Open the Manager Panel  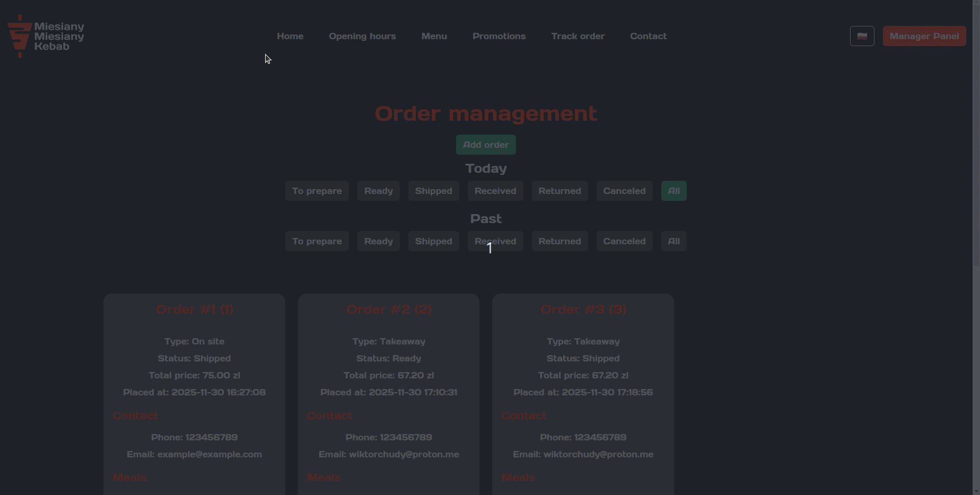coord(924,36)
